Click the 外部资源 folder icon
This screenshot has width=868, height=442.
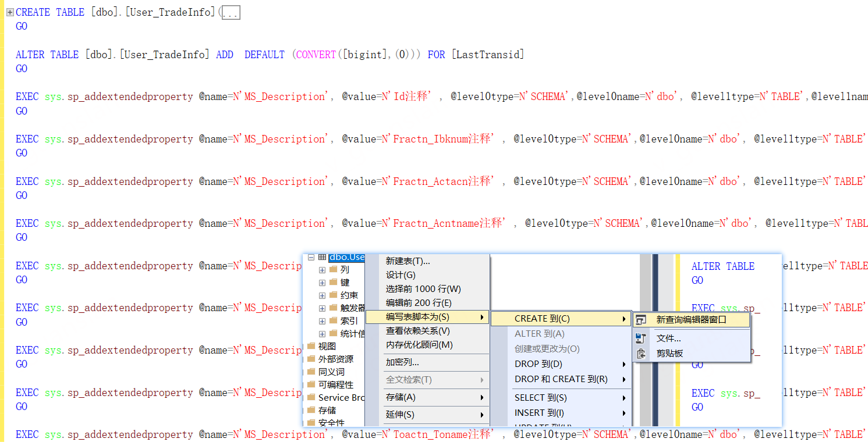pos(311,359)
